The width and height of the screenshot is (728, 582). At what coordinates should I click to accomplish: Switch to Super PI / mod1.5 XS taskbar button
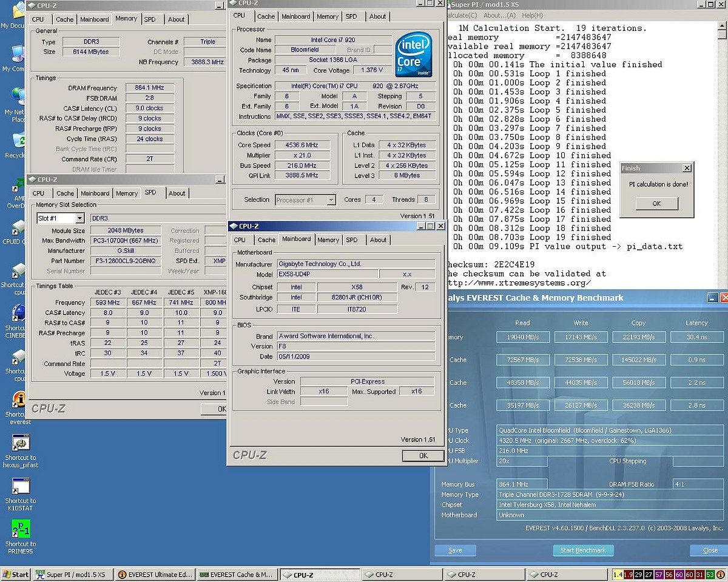tap(73, 575)
